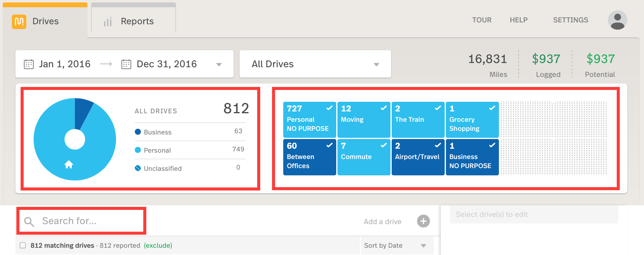Viewport: 644px width, 255px height.
Task: Toggle the 12 Moving tile
Action: 364,120
